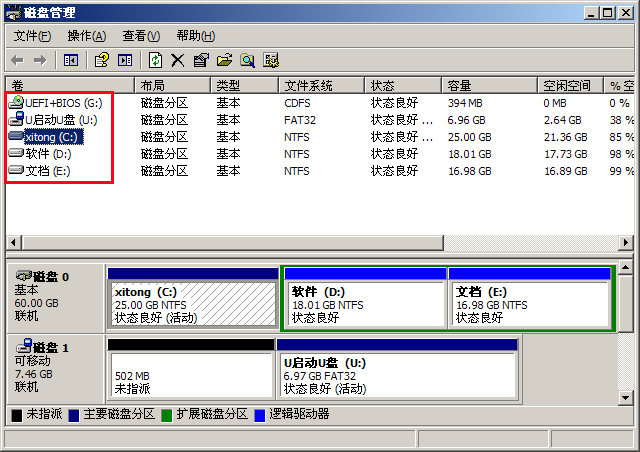Click the bright blue 逻辑驱动器 legend swatch
The width and height of the screenshot is (640, 452).
click(260, 416)
